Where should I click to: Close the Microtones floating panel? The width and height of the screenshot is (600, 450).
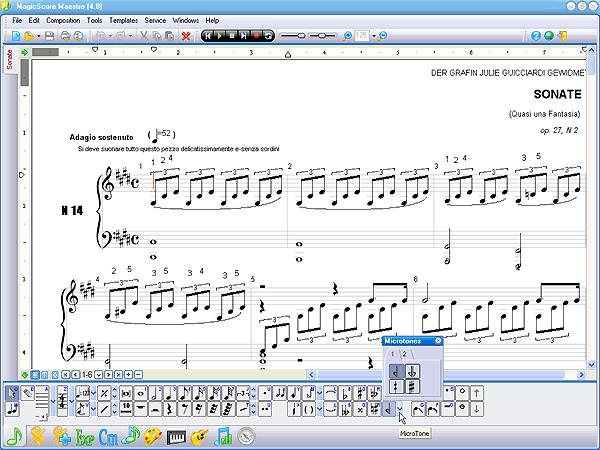(438, 341)
